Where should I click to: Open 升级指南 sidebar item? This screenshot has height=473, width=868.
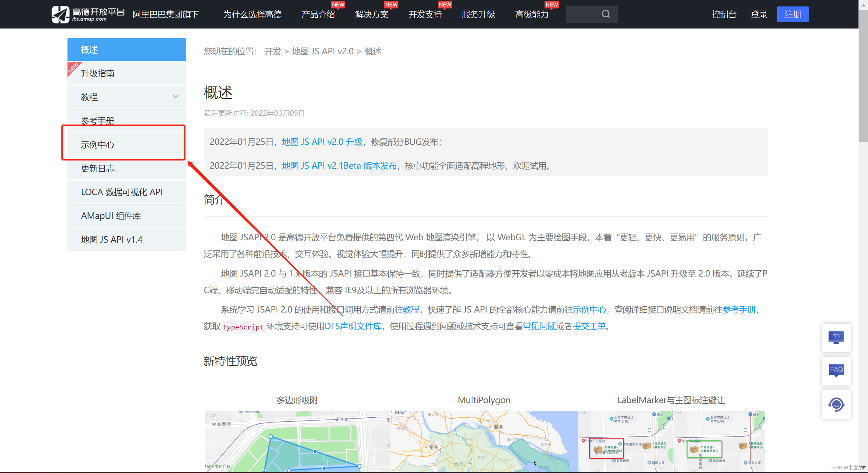point(127,73)
